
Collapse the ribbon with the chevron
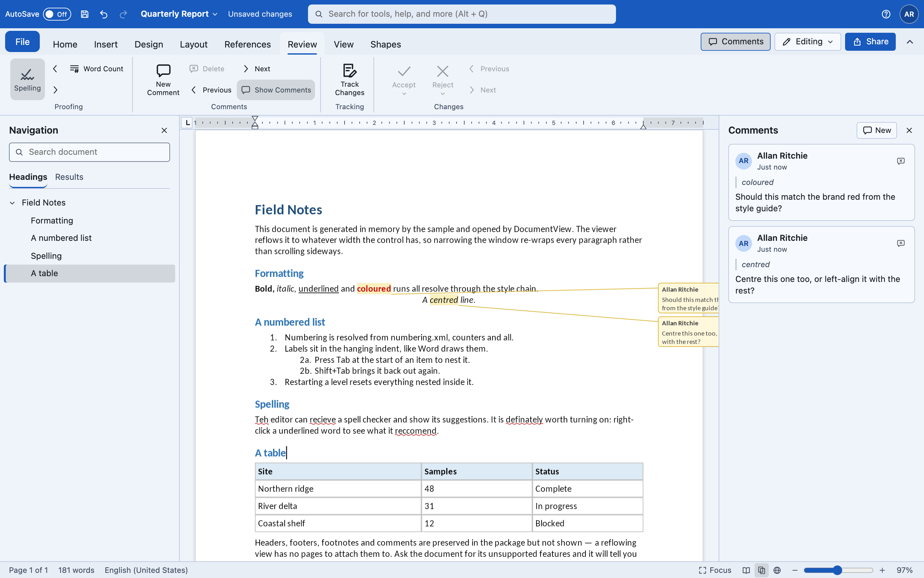pos(910,42)
